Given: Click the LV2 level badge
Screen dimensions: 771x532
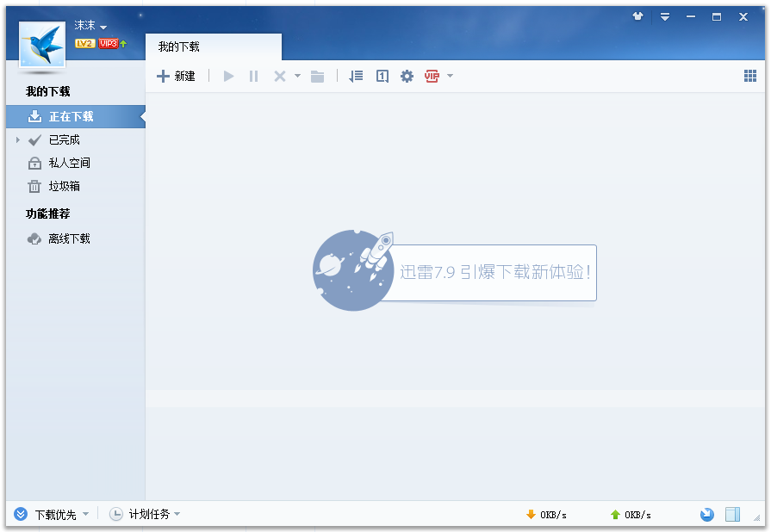Looking at the screenshot, I should tap(85, 43).
